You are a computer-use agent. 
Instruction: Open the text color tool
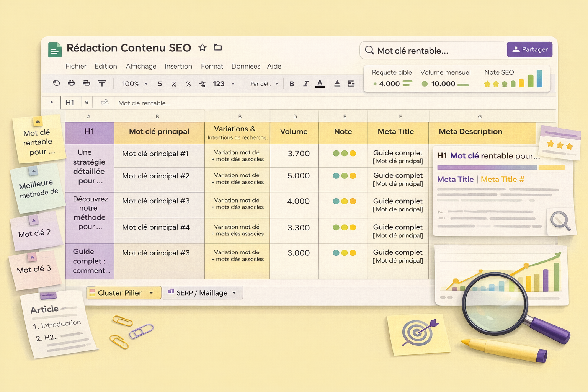point(320,84)
